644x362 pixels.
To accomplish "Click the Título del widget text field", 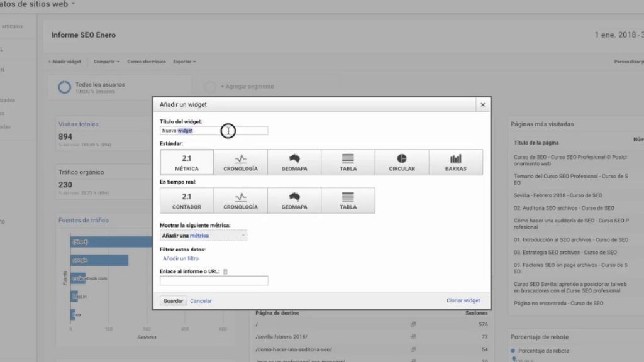I will pyautogui.click(x=214, y=131).
